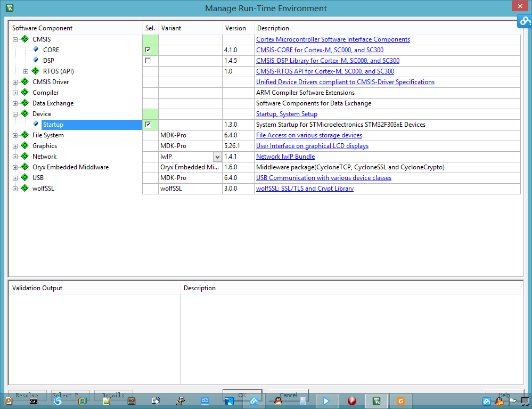
Task: Expand the File System node
Action: click(15, 135)
